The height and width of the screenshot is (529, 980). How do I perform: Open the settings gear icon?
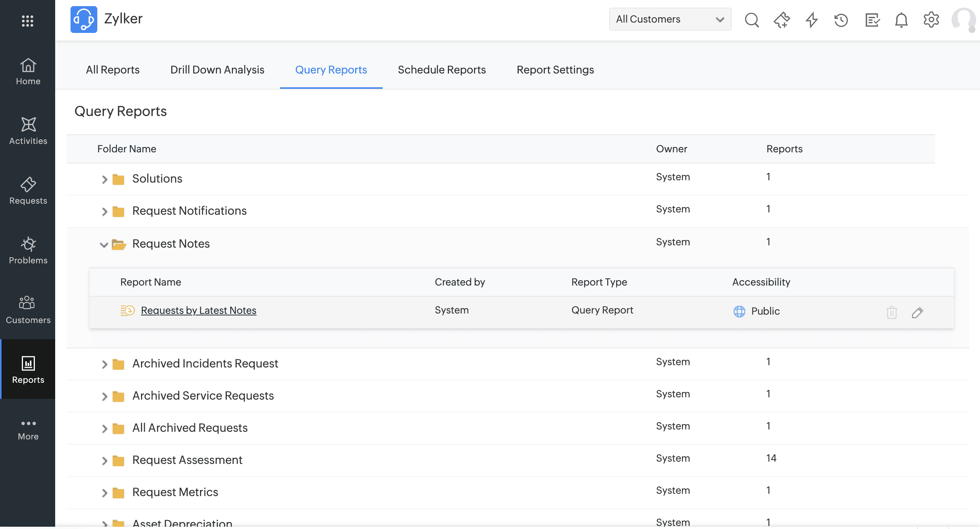coord(931,20)
